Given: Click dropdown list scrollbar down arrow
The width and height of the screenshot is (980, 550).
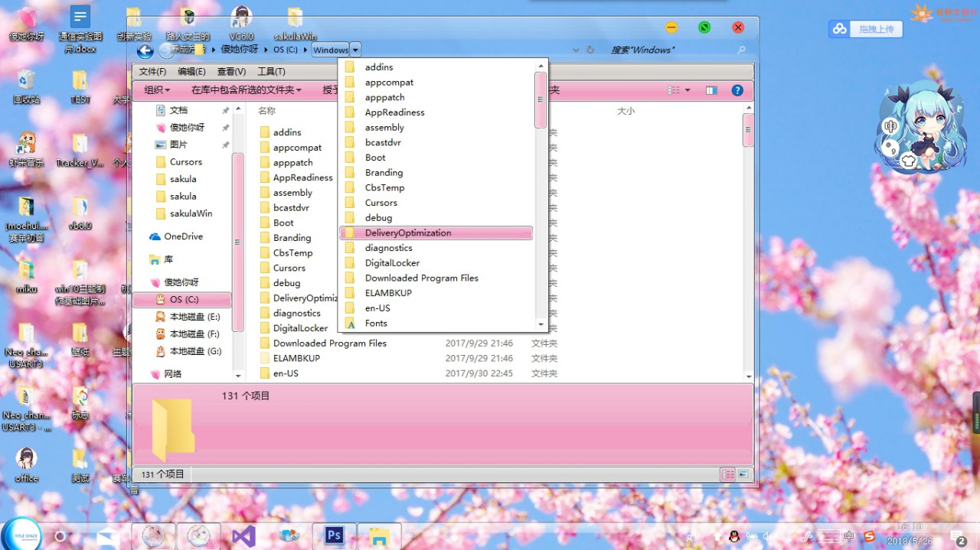Looking at the screenshot, I should 541,324.
